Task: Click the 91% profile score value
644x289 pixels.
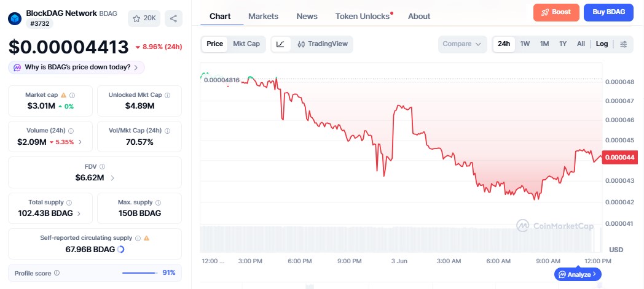Action: point(169,272)
